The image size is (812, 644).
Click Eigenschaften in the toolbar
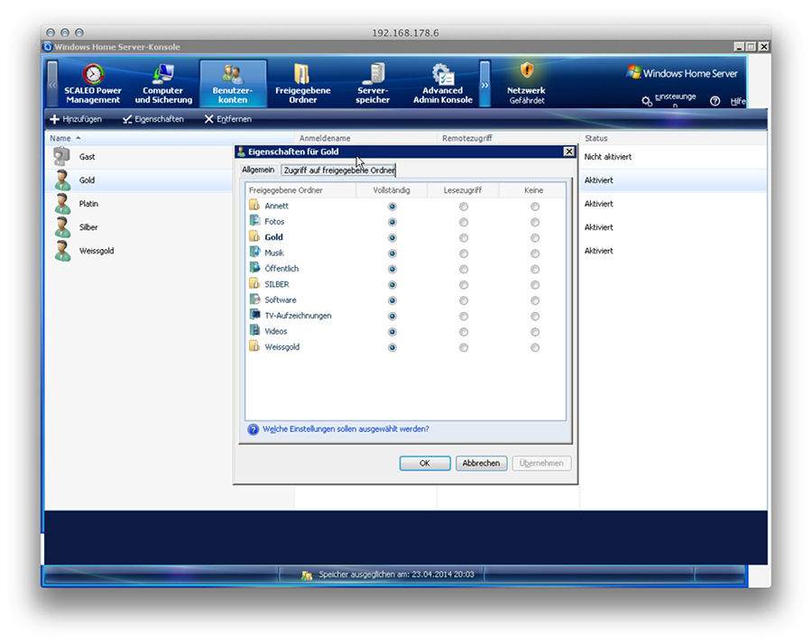click(x=153, y=119)
